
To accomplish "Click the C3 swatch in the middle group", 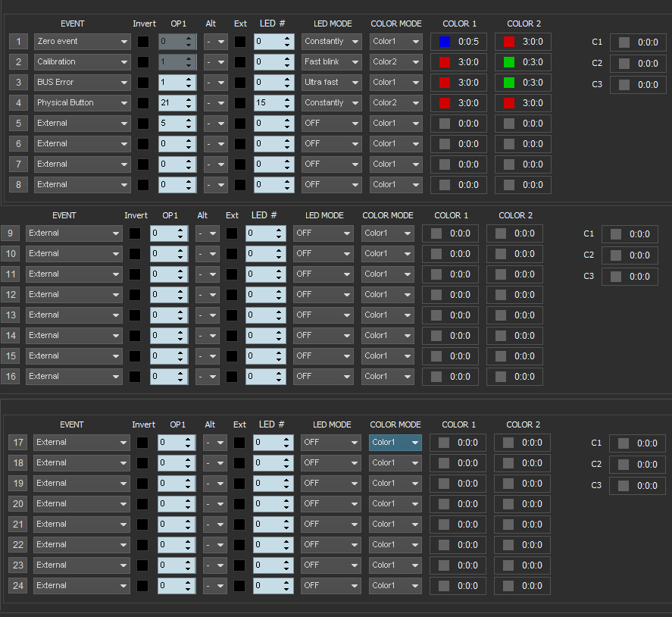I will point(616,277).
